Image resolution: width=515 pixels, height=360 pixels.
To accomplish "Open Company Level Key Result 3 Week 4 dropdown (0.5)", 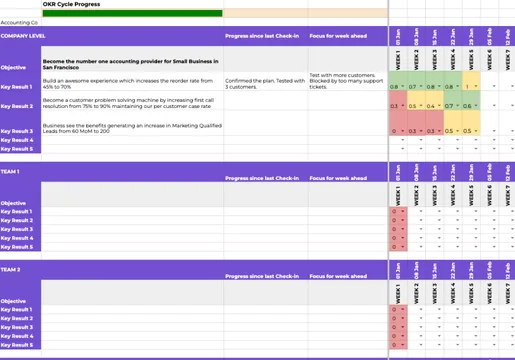I will 458,131.
